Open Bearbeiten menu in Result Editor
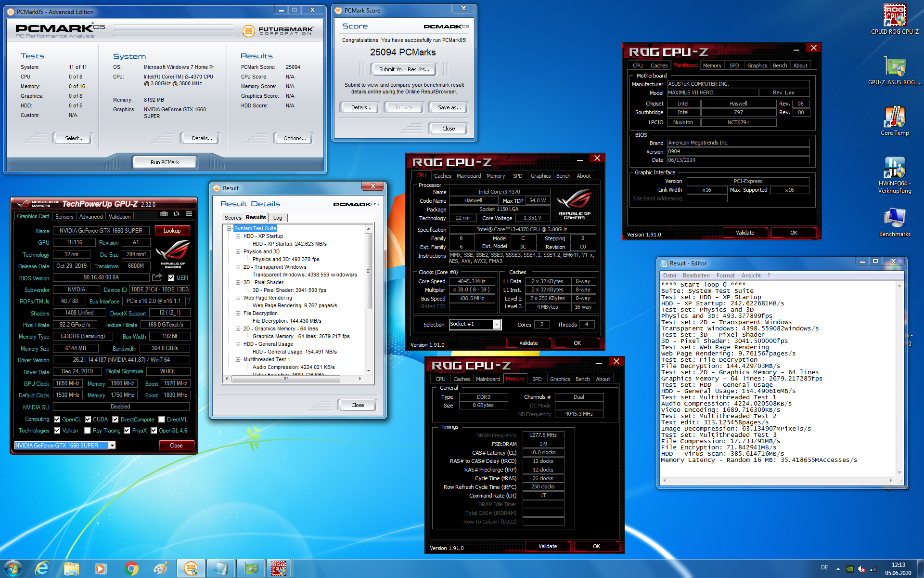The height and width of the screenshot is (578, 924). tap(696, 276)
